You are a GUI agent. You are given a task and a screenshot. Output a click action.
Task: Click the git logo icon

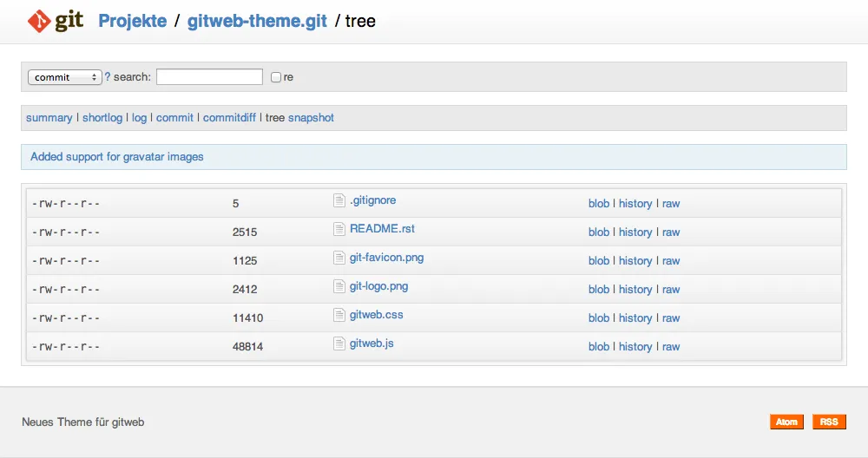pos(56,21)
